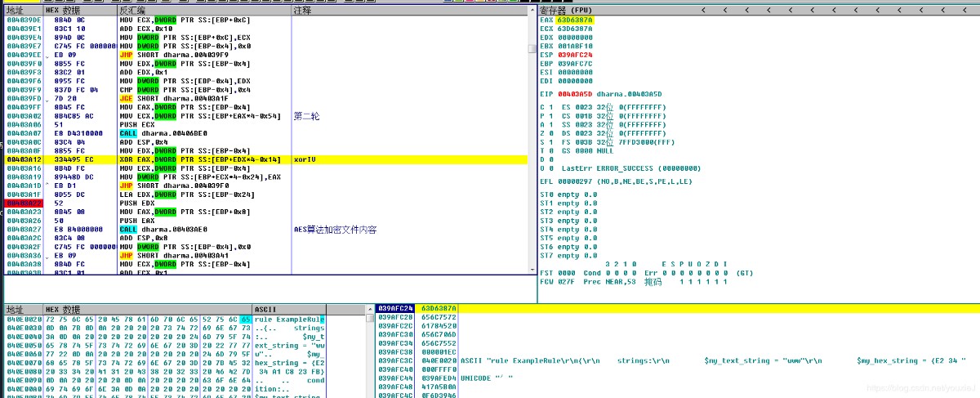Click the disassembly pane scroll-up arrow
Viewport: 980px width, 398px height.
[x=532, y=11]
